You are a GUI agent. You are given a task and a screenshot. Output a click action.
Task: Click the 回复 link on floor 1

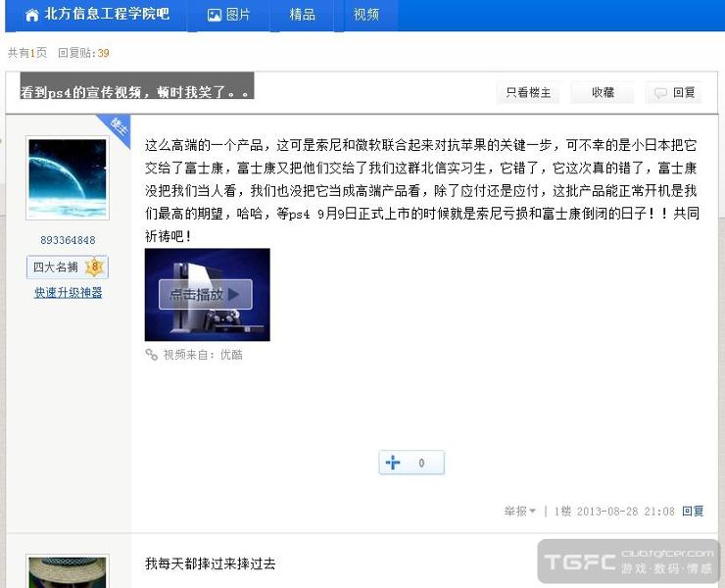(693, 512)
